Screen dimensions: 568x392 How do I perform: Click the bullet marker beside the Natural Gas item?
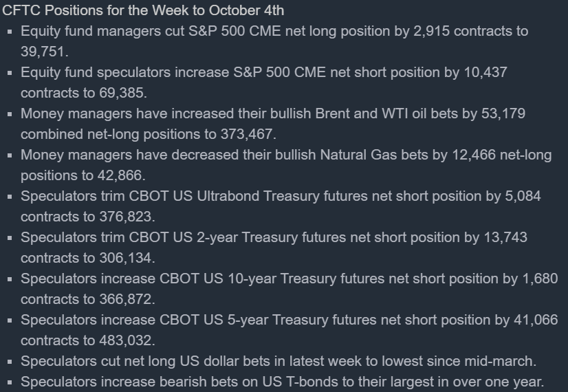point(10,155)
